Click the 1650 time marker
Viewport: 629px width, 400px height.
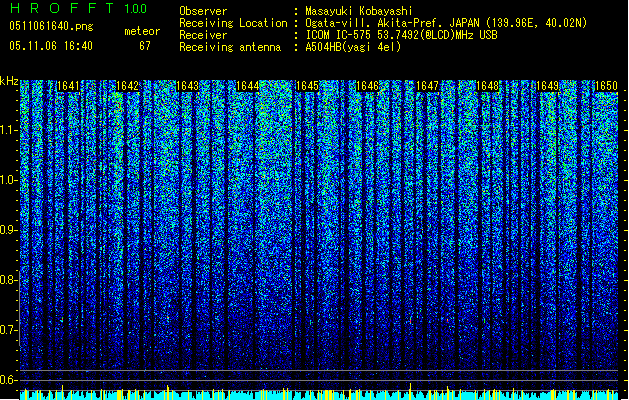[x=607, y=86]
